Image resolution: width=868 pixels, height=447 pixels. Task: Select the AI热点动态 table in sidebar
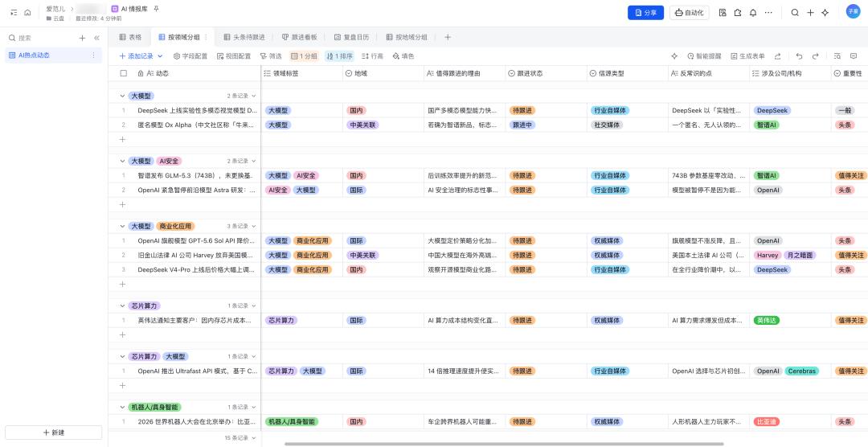tap(54, 55)
